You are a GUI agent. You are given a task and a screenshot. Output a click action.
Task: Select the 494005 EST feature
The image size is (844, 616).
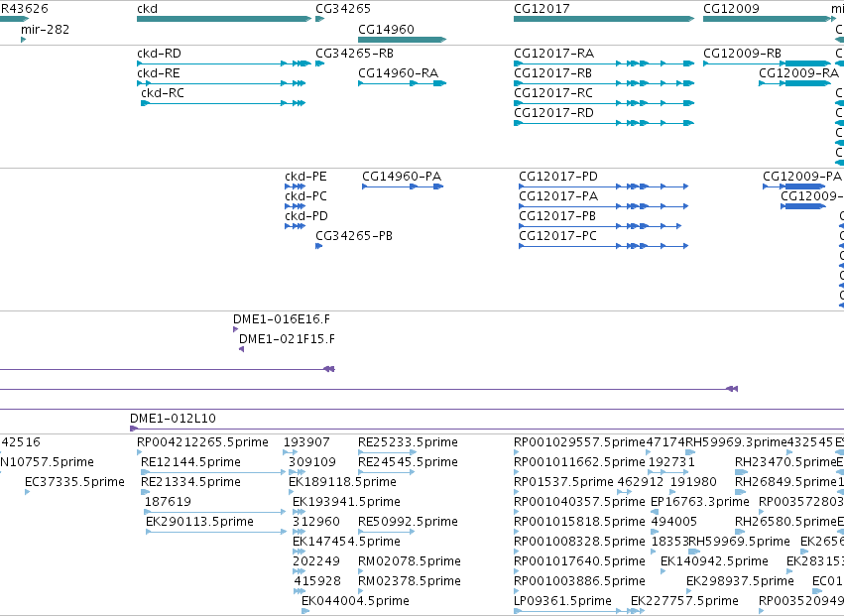656,532
